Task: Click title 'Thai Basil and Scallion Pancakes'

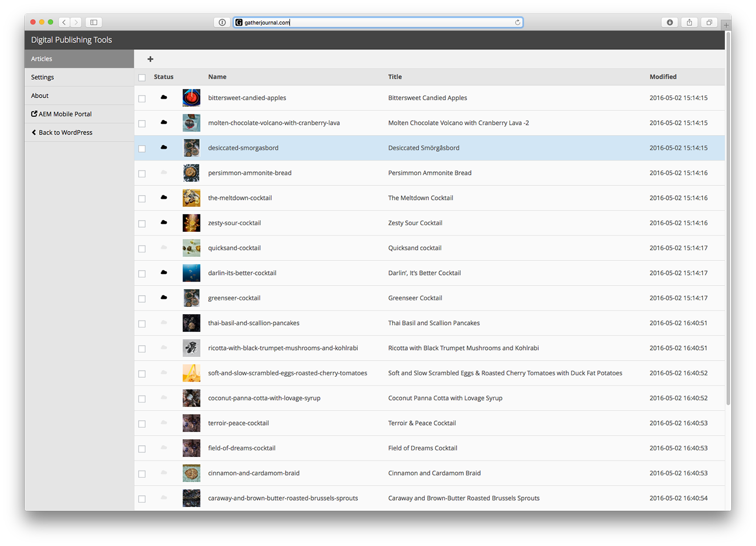Action: coord(434,323)
